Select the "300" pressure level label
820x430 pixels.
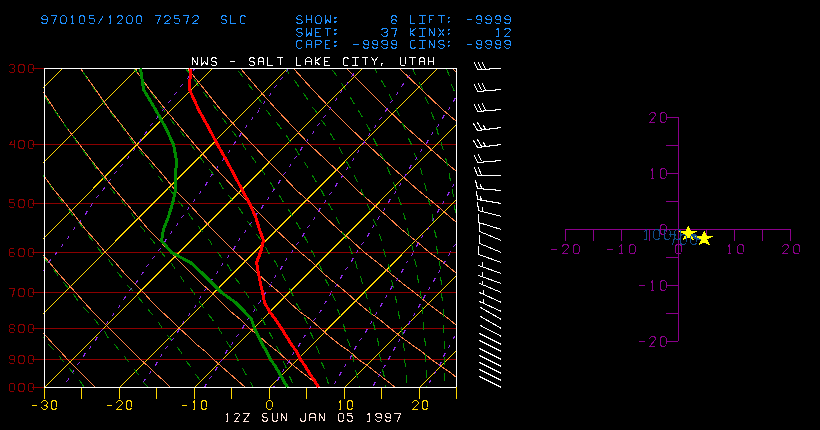point(21,69)
